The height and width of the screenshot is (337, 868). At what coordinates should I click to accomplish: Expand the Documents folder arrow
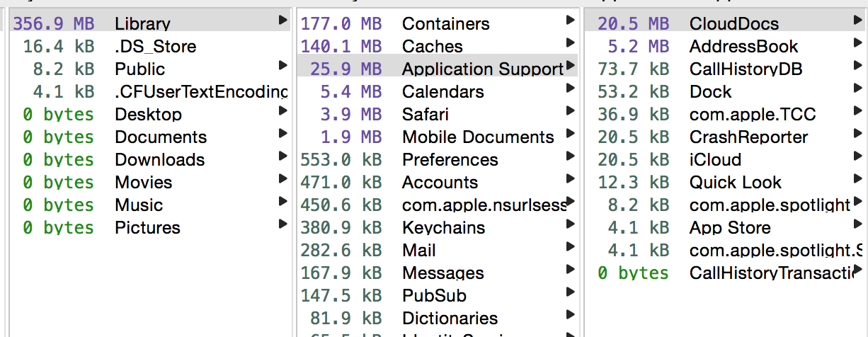click(283, 133)
